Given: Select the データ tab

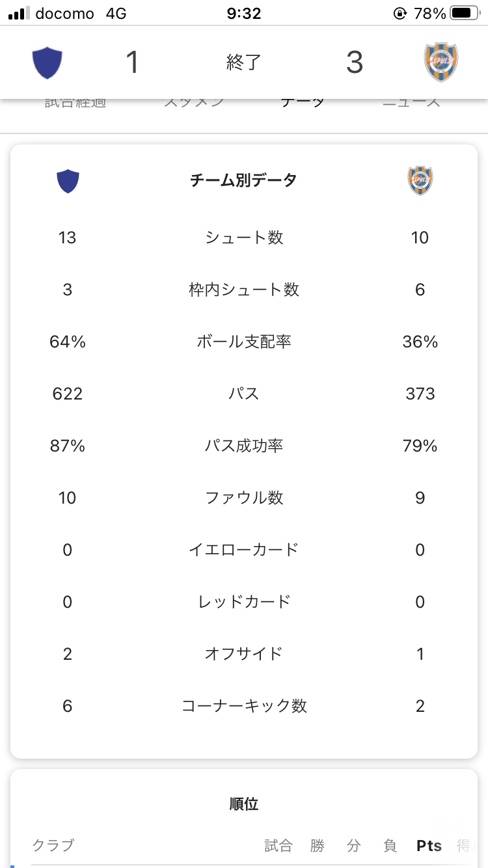Looking at the screenshot, I should (303, 102).
